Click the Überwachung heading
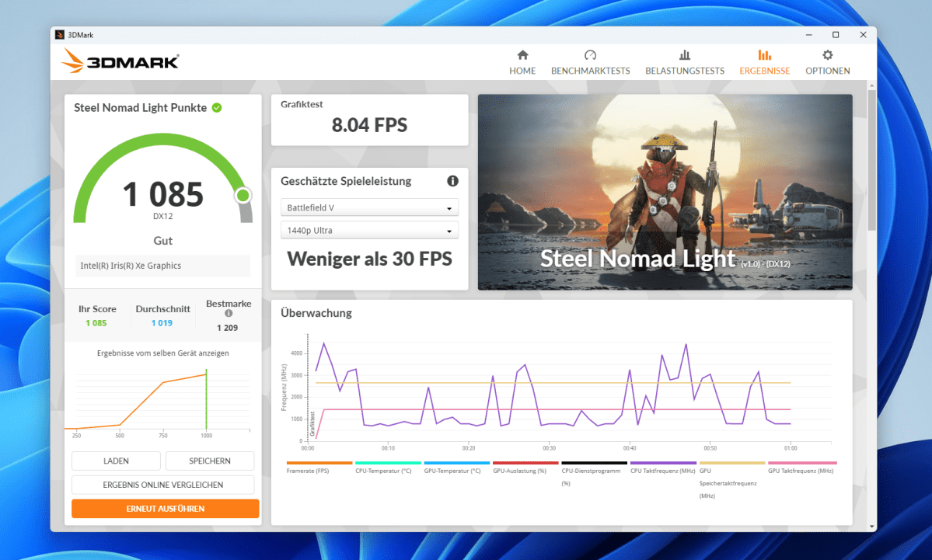This screenshot has height=560, width=932. [316, 313]
